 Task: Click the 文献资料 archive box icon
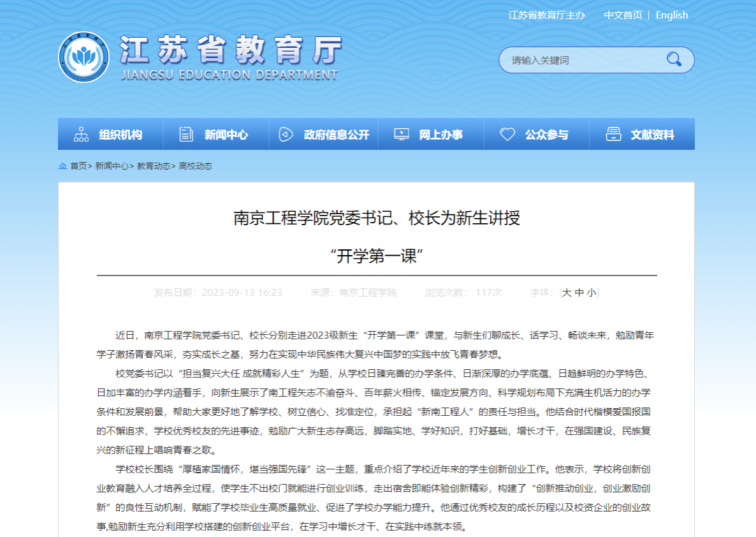coord(613,135)
